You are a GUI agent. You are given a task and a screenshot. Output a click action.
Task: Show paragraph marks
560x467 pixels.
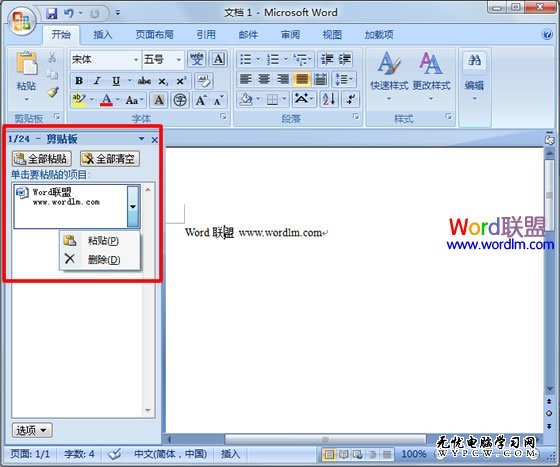[351, 99]
